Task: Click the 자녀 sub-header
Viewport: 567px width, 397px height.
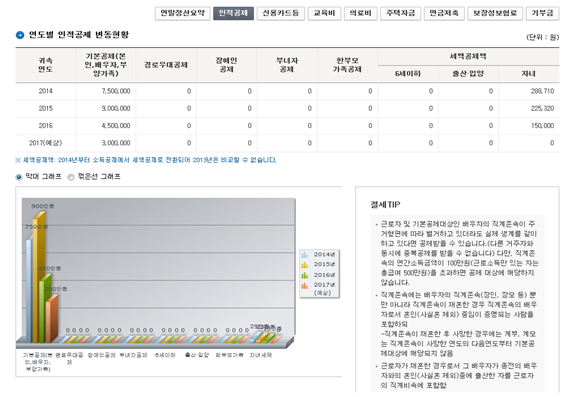Action: point(529,74)
